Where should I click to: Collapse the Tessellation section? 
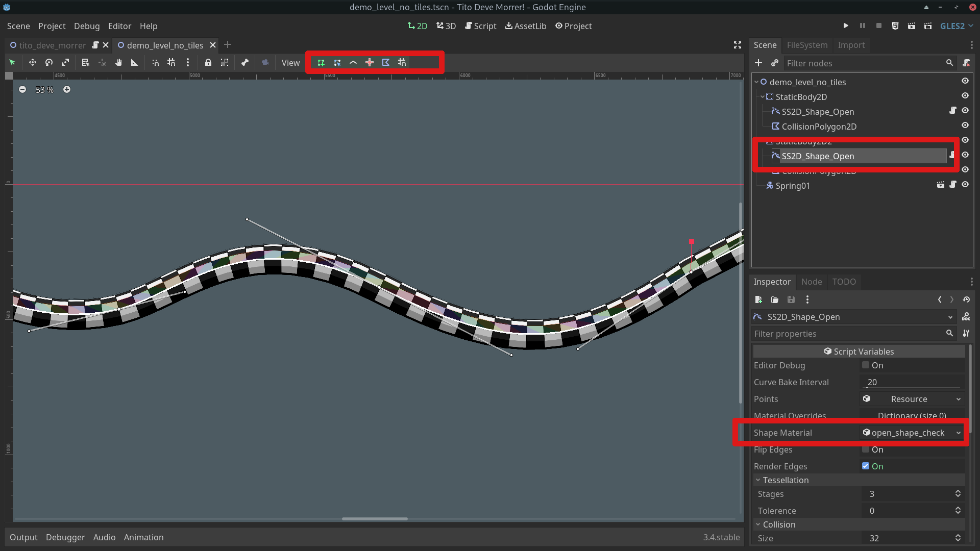click(758, 480)
